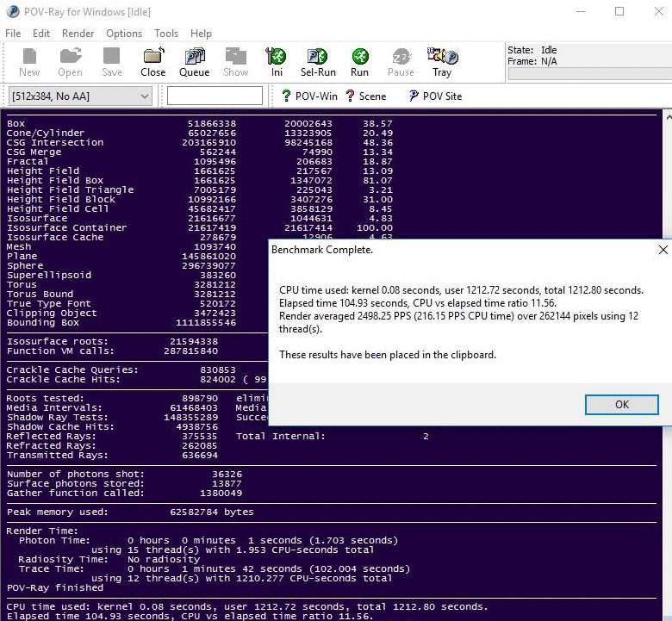Click the render progress bar
This screenshot has width=672, height=621.
point(589,74)
